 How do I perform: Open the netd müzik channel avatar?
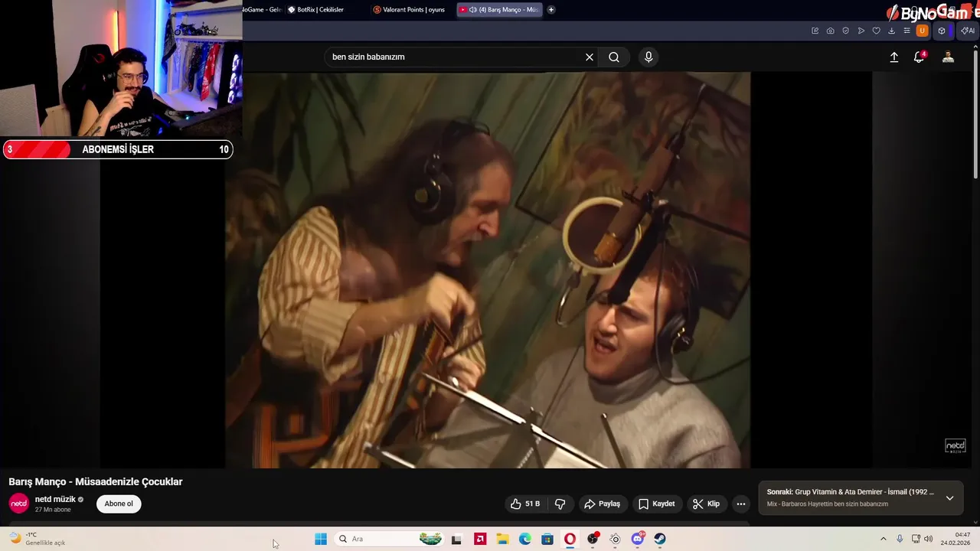(x=18, y=504)
